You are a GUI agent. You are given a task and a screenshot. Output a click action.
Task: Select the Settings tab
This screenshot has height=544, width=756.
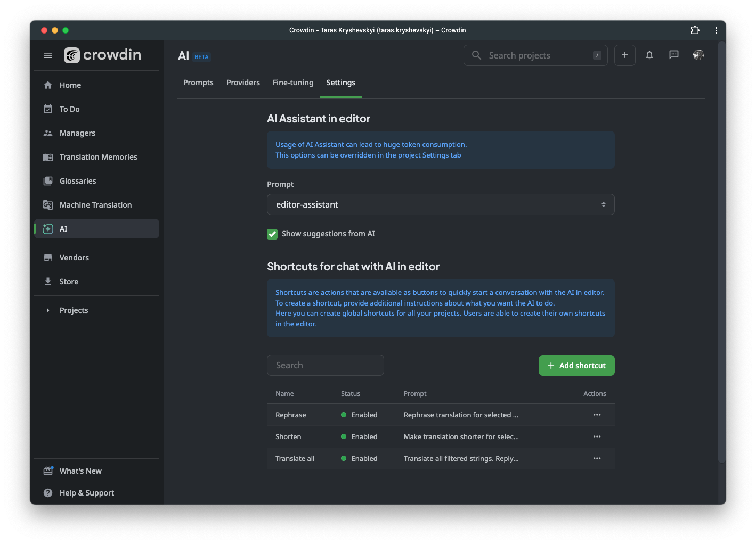(x=341, y=83)
